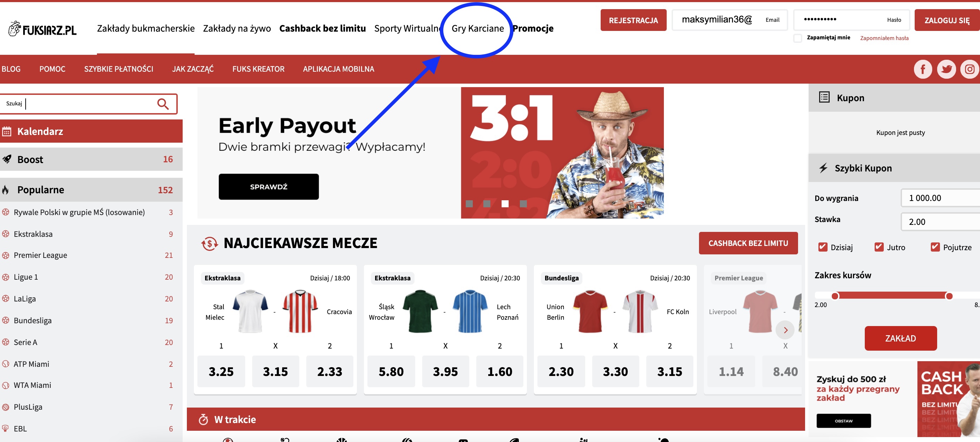Click the basketball icon next to EBL

coord(5,428)
